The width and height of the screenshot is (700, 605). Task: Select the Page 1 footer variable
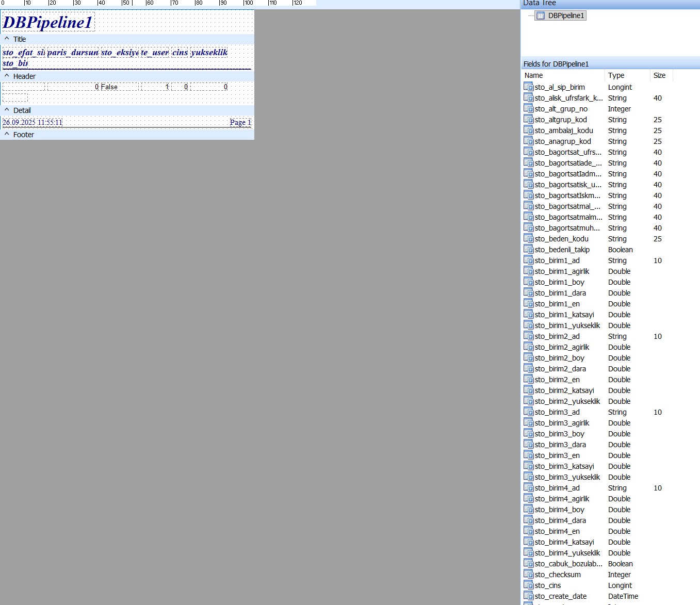click(240, 122)
